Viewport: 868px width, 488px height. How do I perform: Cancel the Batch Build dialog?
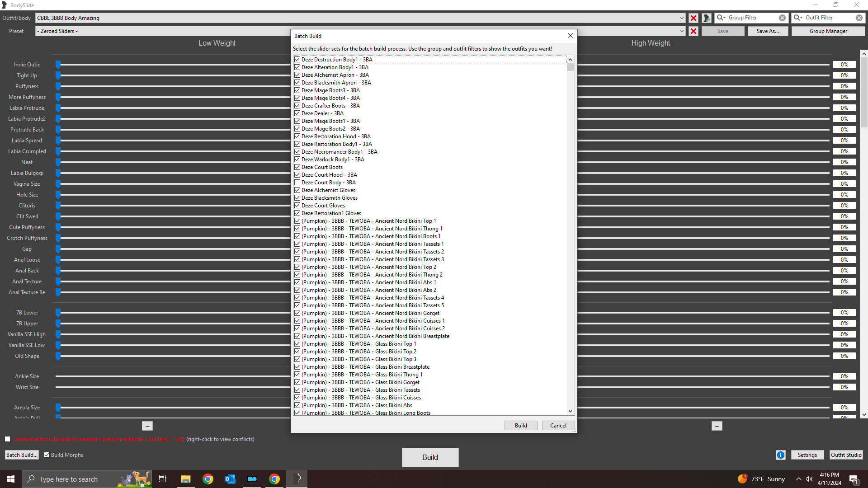(558, 426)
